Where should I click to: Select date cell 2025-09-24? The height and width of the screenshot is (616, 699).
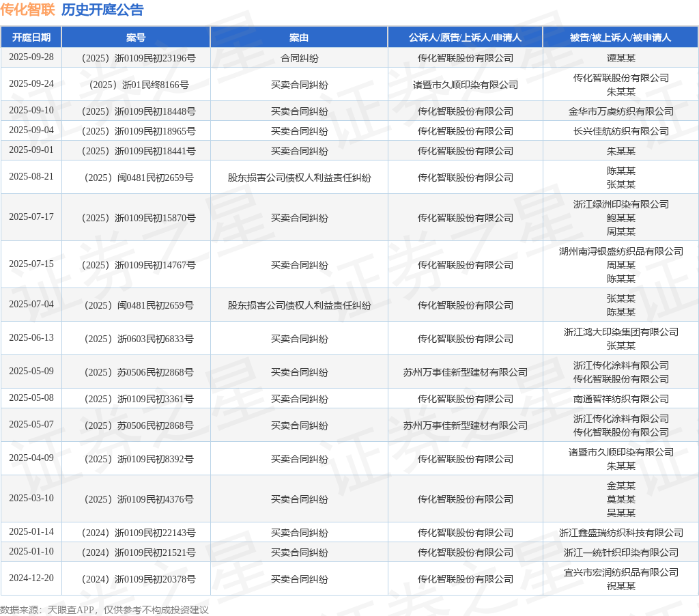tap(31, 84)
